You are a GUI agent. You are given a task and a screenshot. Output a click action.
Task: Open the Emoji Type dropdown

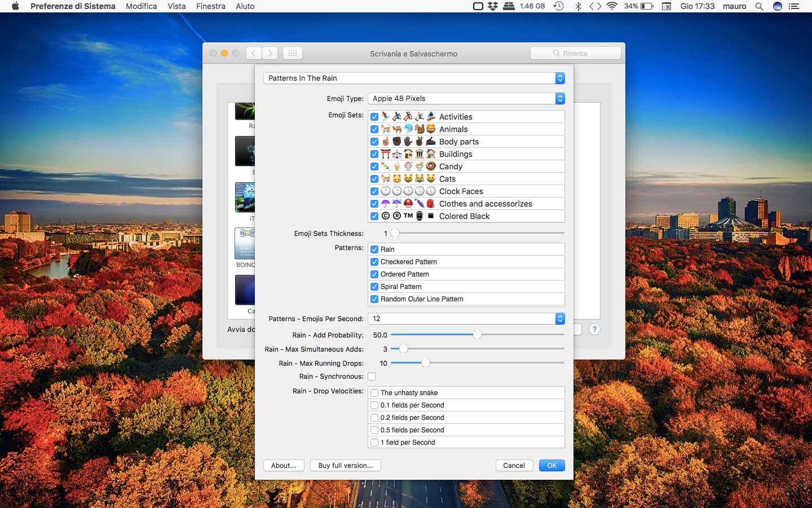pos(466,98)
